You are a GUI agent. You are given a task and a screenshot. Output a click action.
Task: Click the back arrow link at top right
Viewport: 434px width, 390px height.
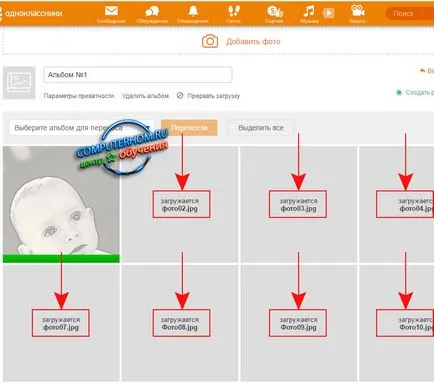tap(427, 71)
